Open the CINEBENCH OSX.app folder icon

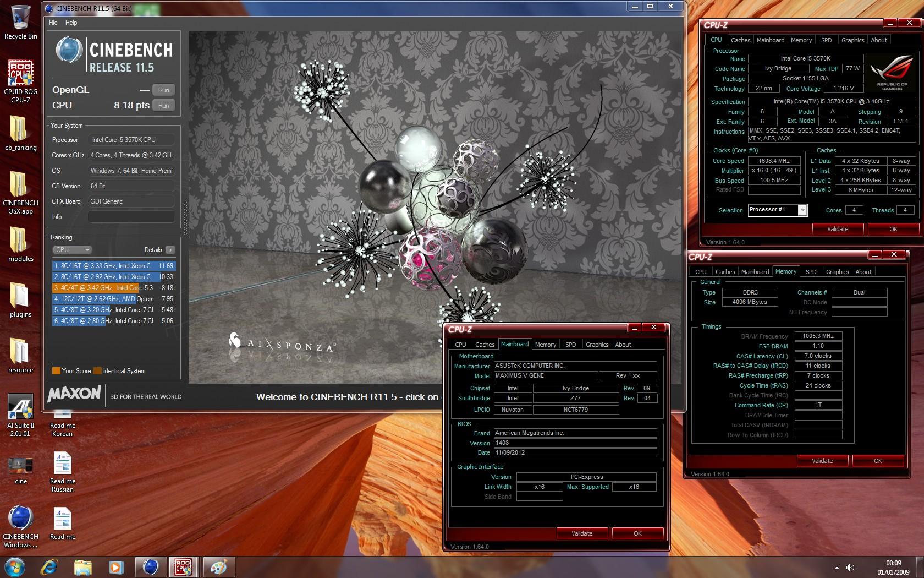tap(20, 192)
